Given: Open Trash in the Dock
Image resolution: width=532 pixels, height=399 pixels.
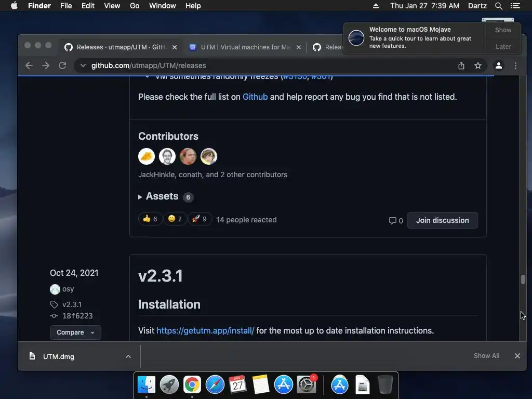Looking at the screenshot, I should click(385, 385).
